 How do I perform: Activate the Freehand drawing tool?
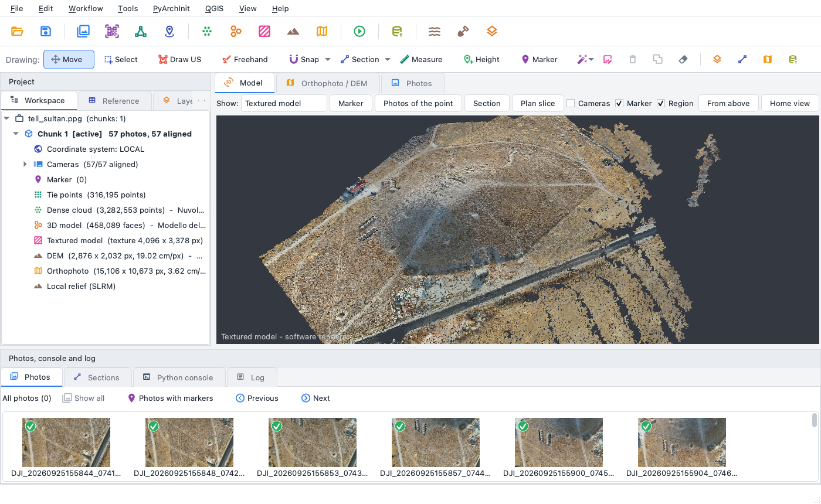(245, 59)
